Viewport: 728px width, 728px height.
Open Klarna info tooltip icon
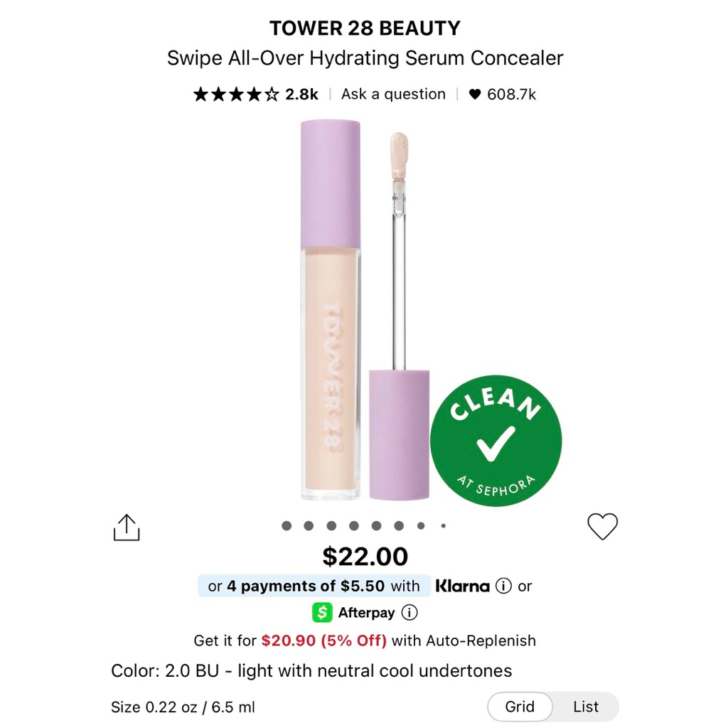pyautogui.click(x=505, y=586)
